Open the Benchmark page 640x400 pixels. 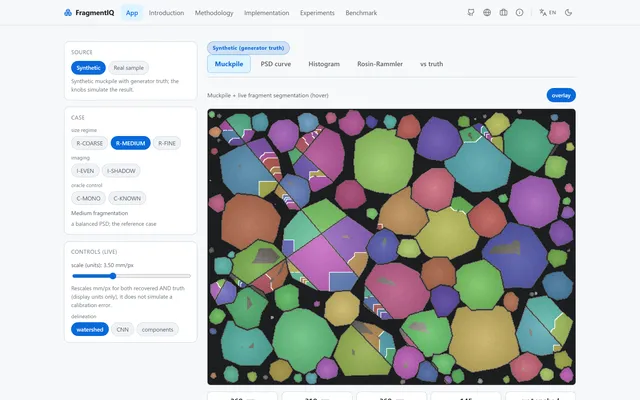(x=361, y=13)
